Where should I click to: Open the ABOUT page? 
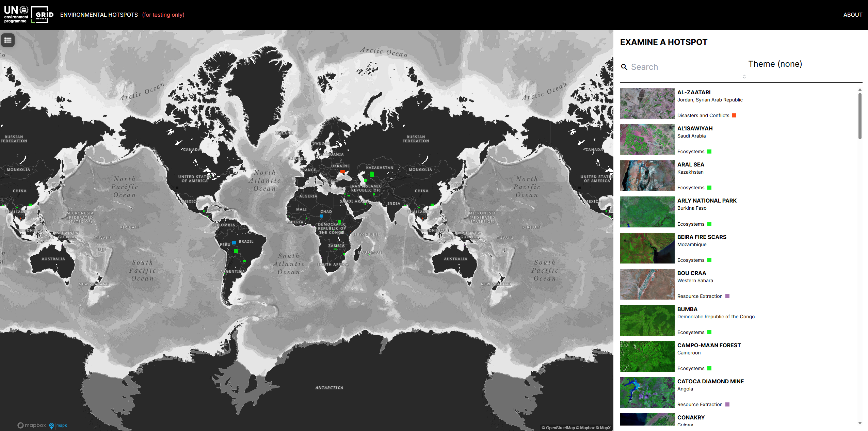(x=853, y=15)
